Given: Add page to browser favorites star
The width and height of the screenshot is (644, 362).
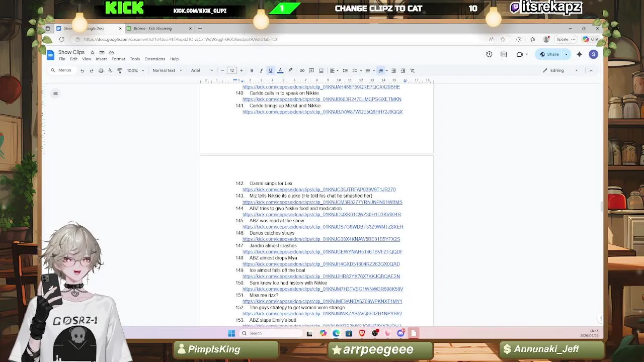Looking at the screenshot, I should point(503,39).
